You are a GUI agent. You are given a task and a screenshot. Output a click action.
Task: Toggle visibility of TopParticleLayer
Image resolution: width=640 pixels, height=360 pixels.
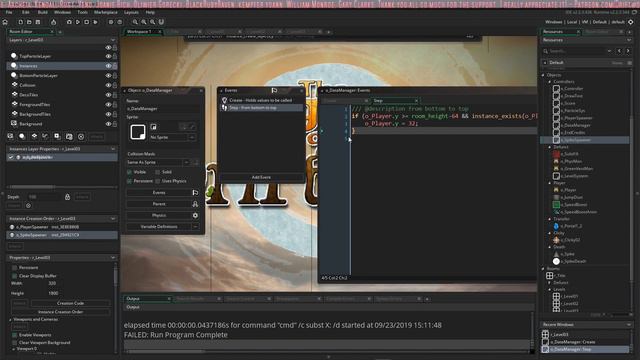click(108, 56)
